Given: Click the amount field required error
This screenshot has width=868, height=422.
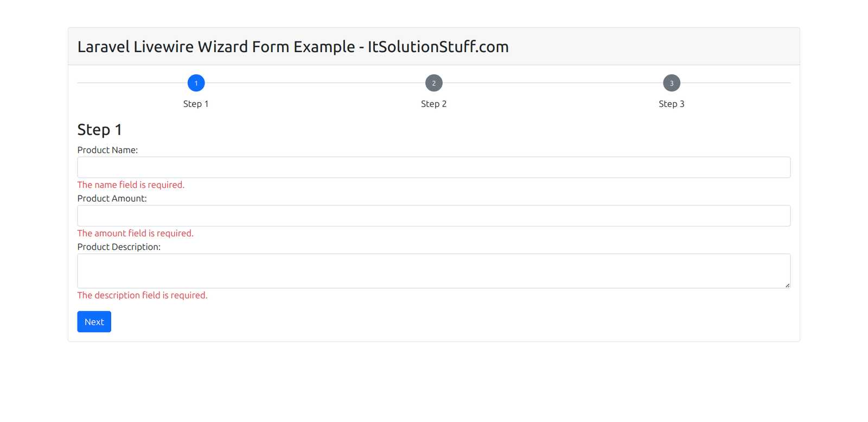Looking at the screenshot, I should pyautogui.click(x=135, y=233).
